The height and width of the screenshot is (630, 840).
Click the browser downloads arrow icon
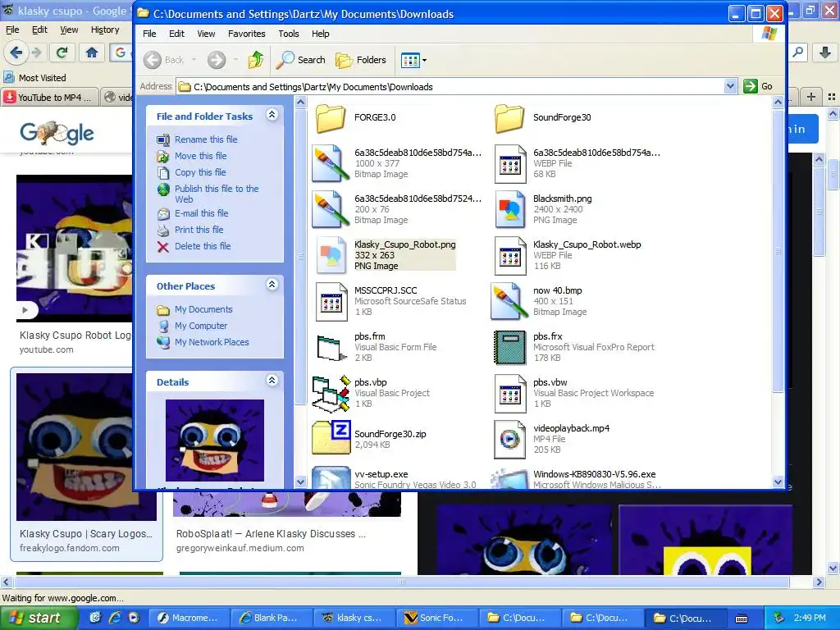[825, 52]
